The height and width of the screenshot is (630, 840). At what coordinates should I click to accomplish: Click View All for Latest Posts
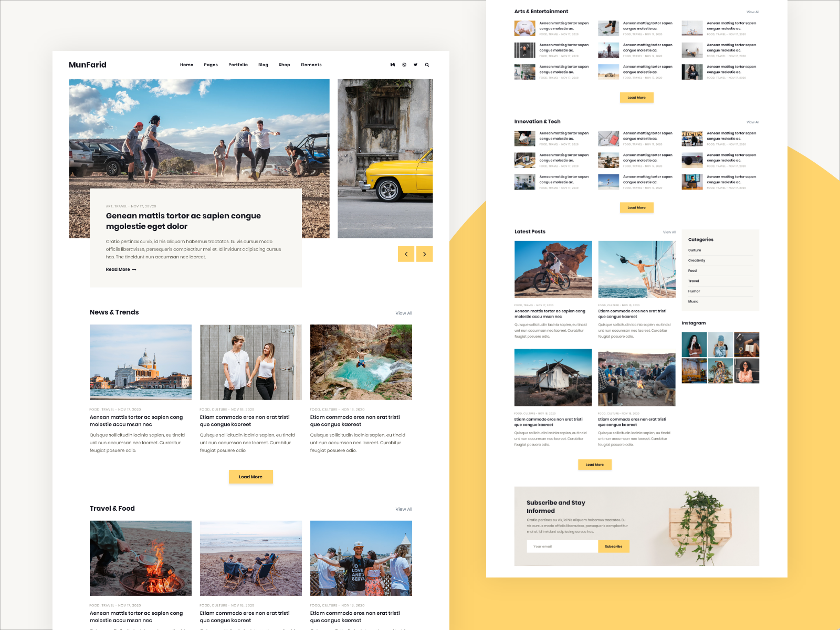(x=669, y=232)
